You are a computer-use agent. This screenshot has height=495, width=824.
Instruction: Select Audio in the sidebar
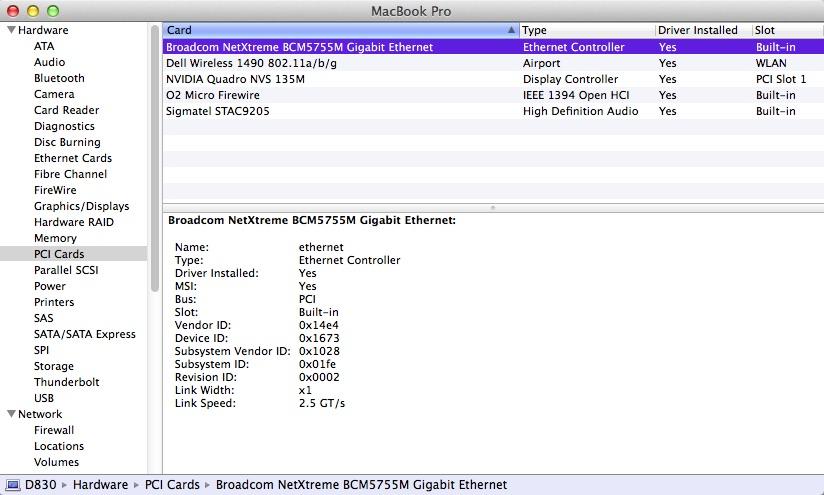pyautogui.click(x=49, y=62)
